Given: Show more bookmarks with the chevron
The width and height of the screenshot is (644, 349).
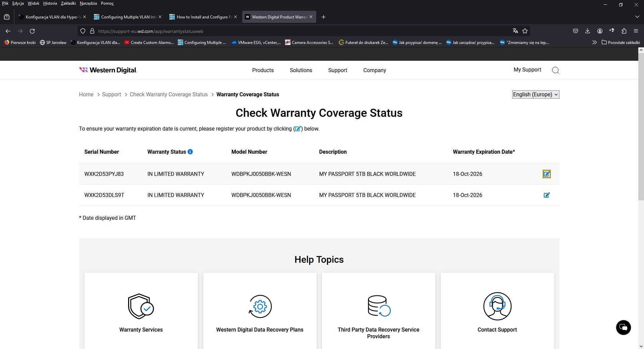Looking at the screenshot, I should (594, 42).
